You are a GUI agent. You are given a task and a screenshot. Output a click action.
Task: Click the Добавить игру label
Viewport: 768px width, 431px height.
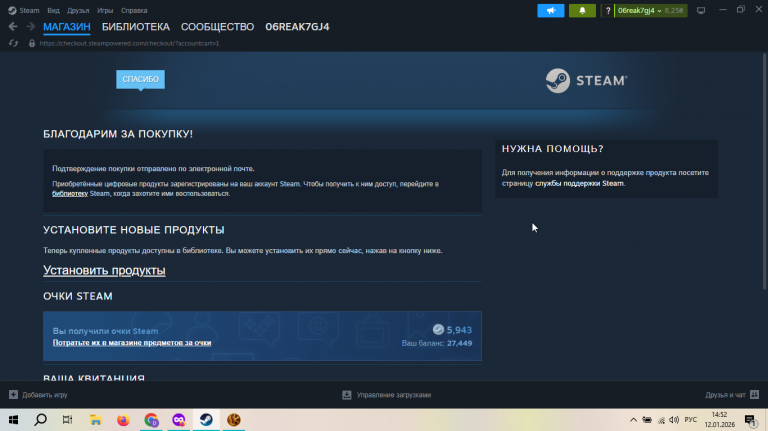pos(45,395)
